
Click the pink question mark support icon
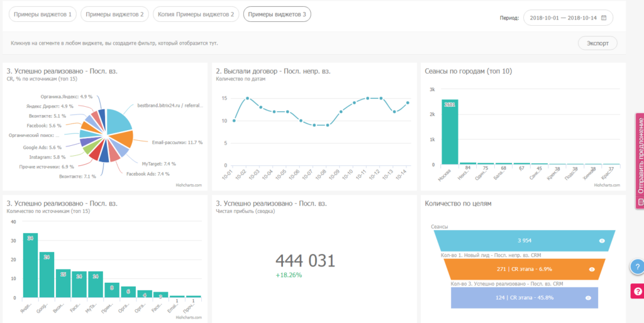[x=638, y=291]
